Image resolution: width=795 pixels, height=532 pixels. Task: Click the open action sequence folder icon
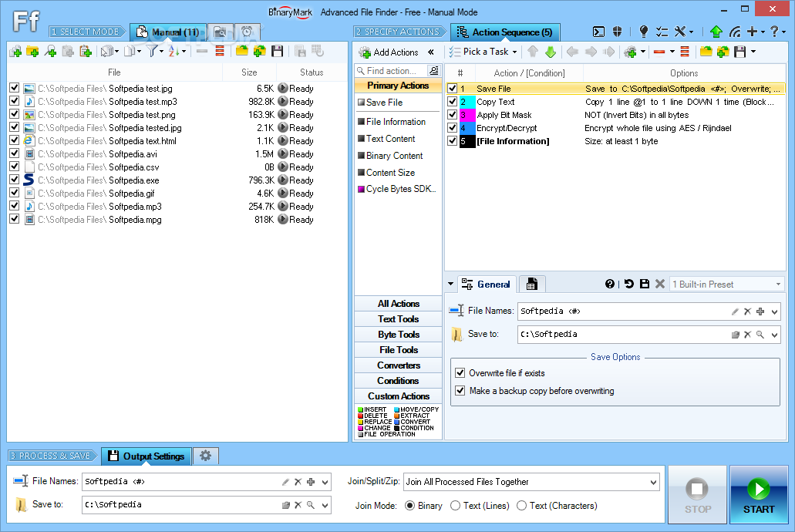[x=706, y=52]
